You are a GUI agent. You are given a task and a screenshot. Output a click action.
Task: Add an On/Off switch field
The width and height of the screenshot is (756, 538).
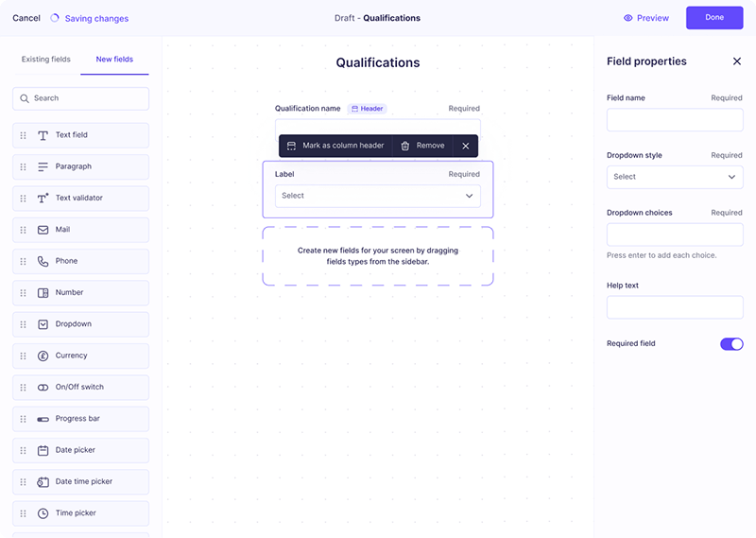(80, 388)
